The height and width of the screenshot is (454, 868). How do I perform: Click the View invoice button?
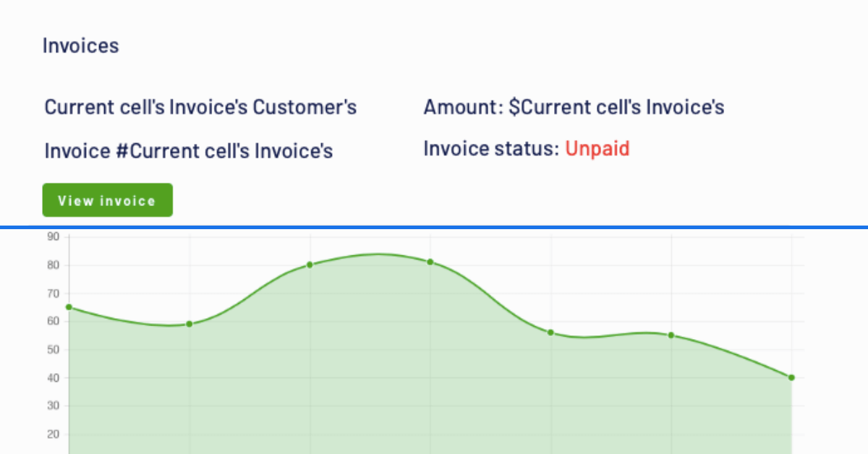(107, 200)
